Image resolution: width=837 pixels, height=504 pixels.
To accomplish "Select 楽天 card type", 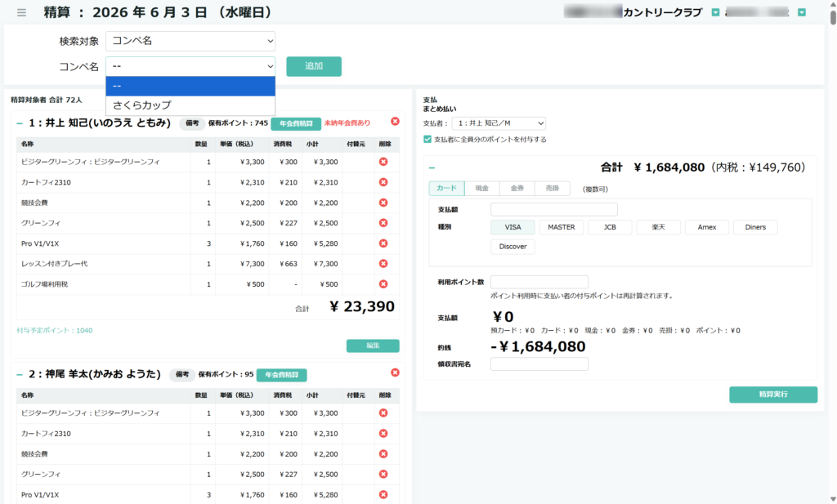I will [x=658, y=227].
